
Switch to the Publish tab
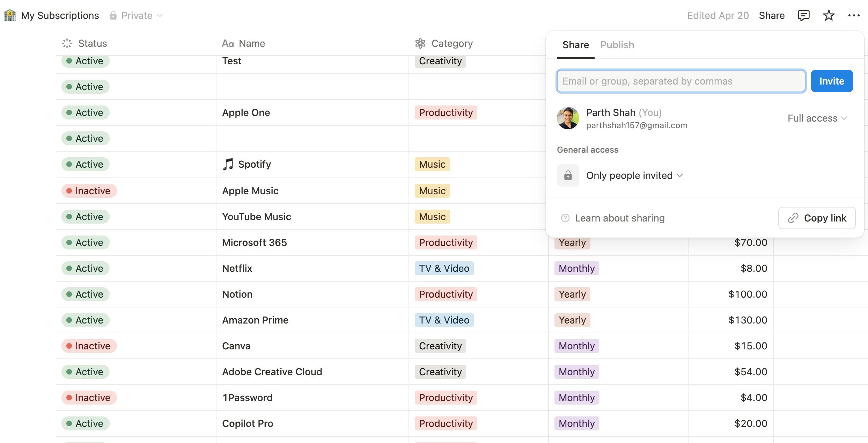(x=617, y=45)
